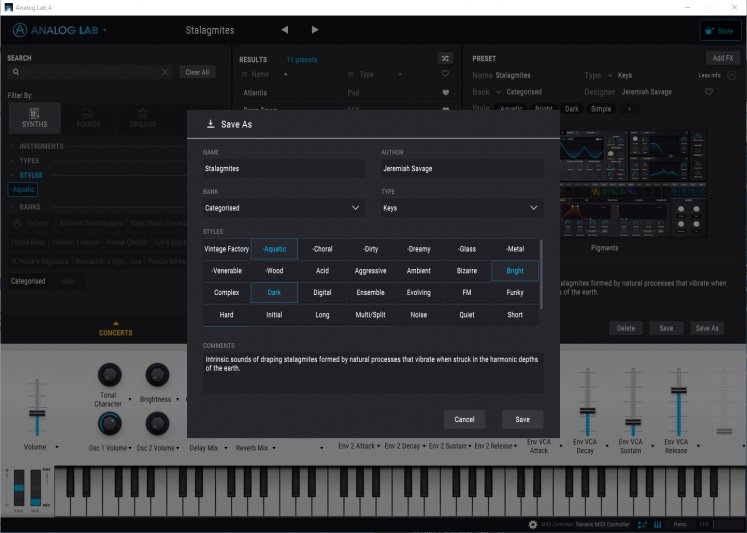Click the Author input field
This screenshot has height=533, width=747.
[x=462, y=169]
